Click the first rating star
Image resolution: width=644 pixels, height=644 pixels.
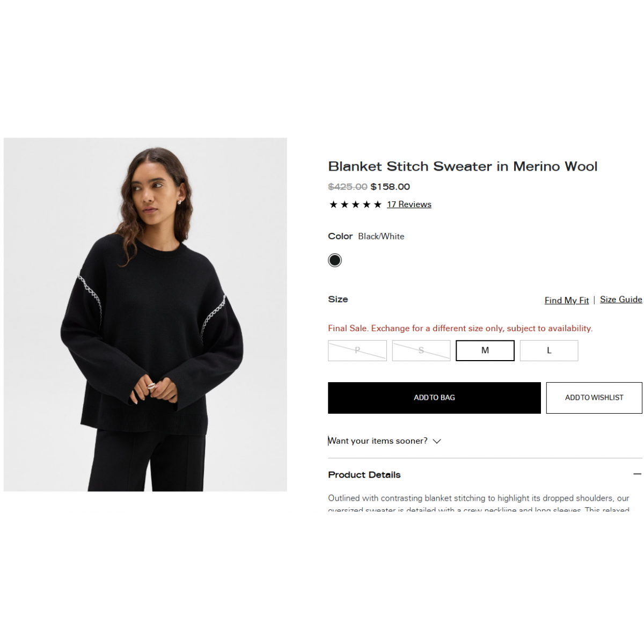point(333,204)
